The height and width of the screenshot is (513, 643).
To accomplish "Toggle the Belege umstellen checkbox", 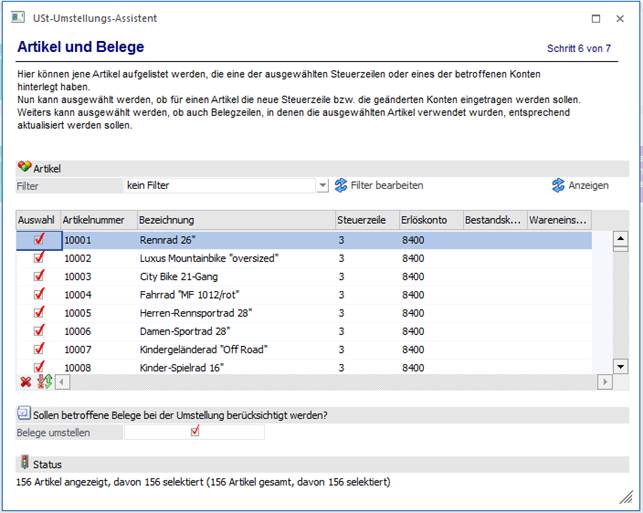I will 195,432.
